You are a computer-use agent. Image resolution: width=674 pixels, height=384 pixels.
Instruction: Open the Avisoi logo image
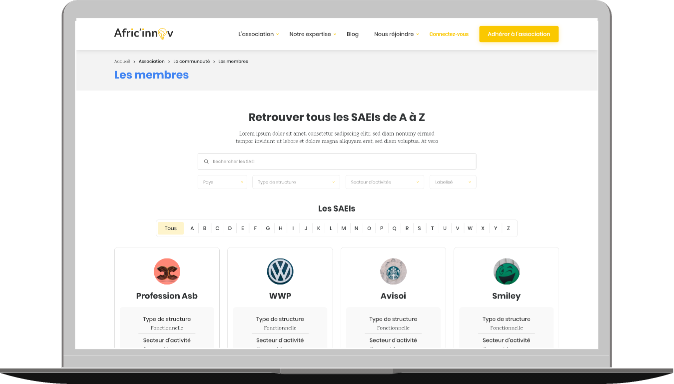(x=393, y=271)
